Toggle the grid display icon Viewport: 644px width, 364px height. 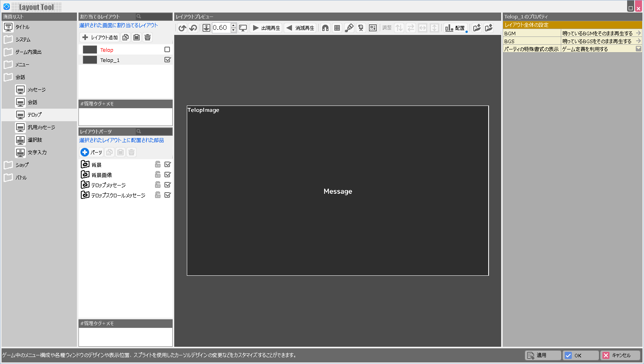tap(337, 28)
